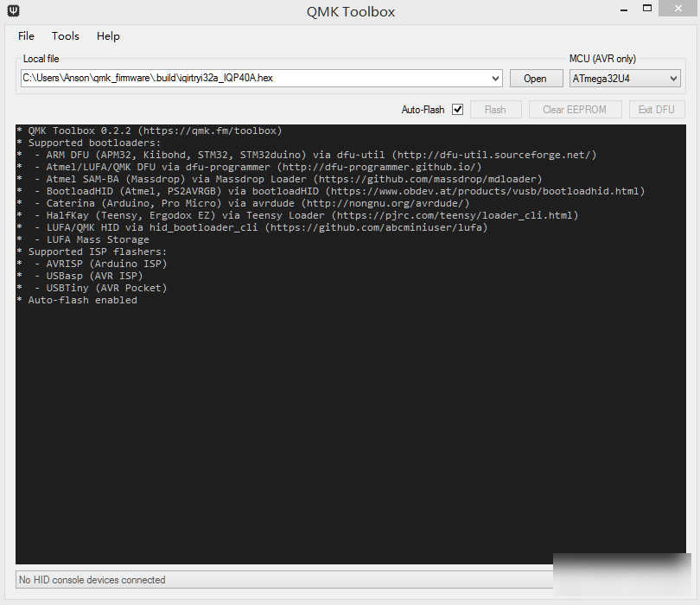Click the Open button
The image size is (700, 605).
[536, 79]
